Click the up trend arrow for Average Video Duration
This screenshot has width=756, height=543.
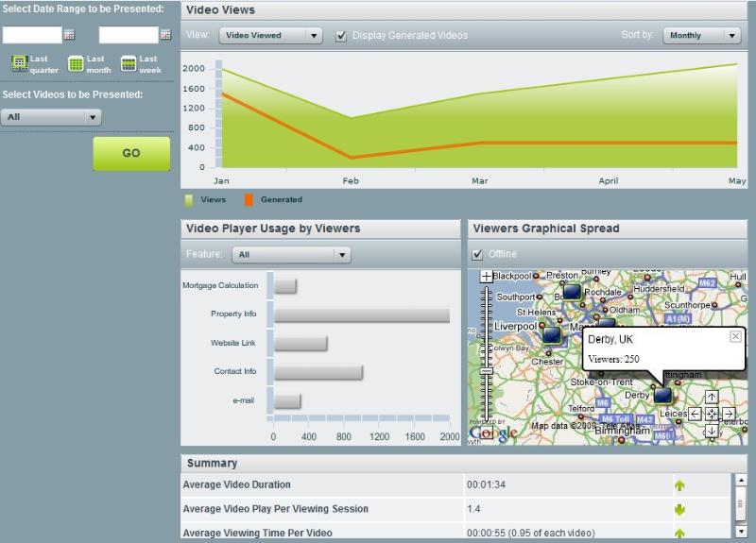(679, 485)
